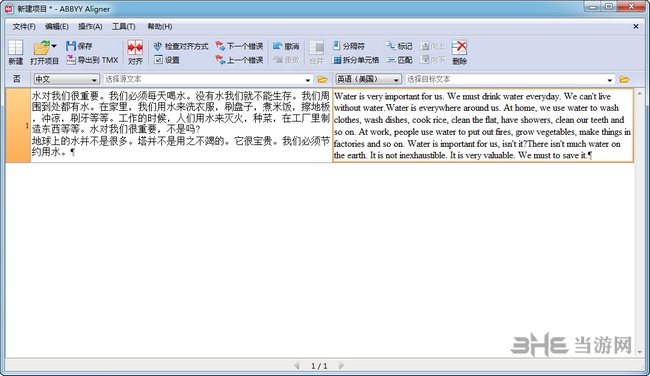Open the 工具(T) menu

[124, 27]
